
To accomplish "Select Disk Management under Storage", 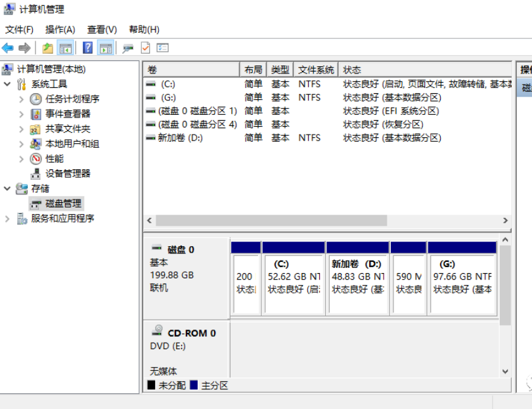I will pos(63,204).
